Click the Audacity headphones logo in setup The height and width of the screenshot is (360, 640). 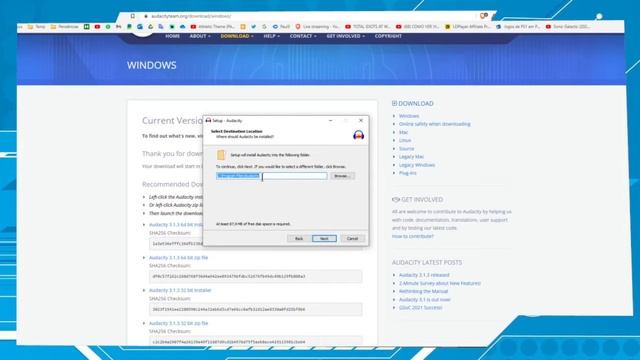tap(358, 135)
